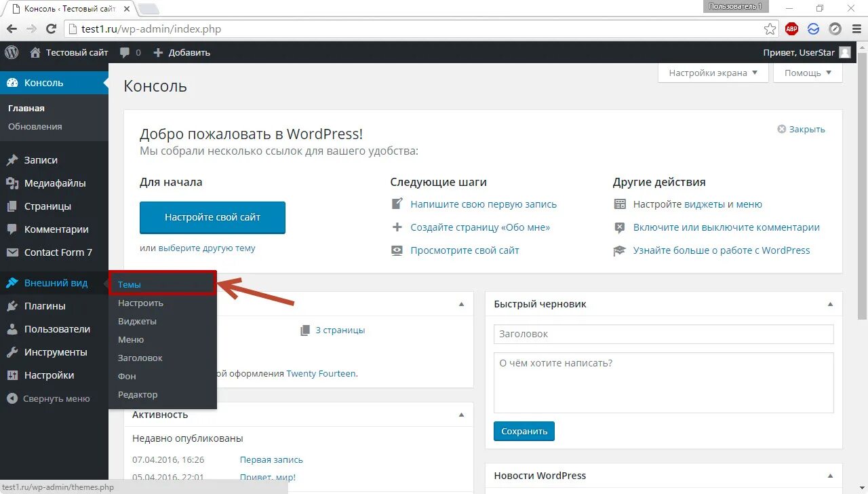Click the Внешний вид paintbrush icon

coord(12,283)
